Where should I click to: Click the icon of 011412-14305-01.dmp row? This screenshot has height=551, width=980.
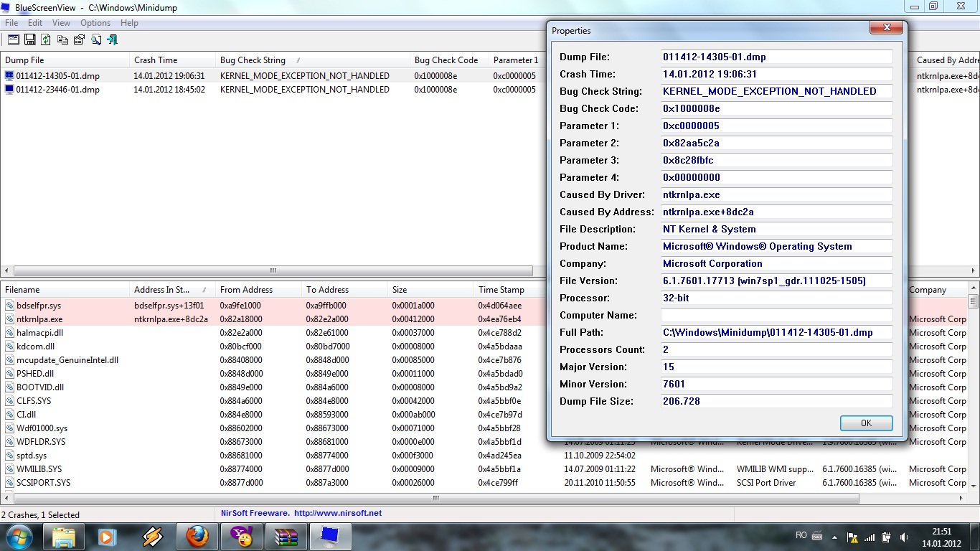[x=9, y=75]
